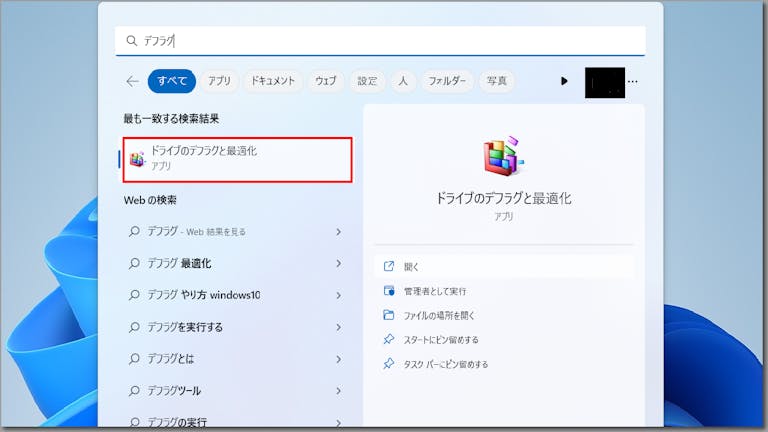Expand chevron for デフラグを実行する
768x432 pixels.
click(x=338, y=327)
